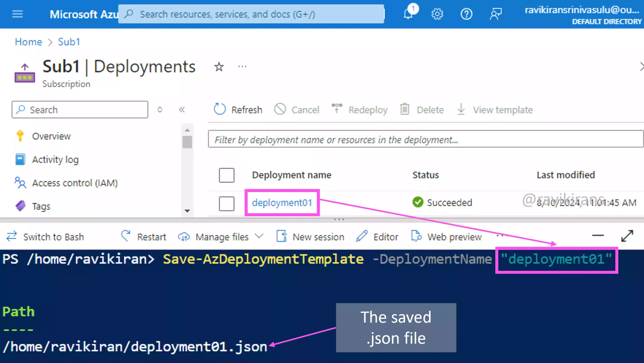Click the Cloud Shell resize handle dots
This screenshot has width=644, height=363.
click(x=339, y=220)
